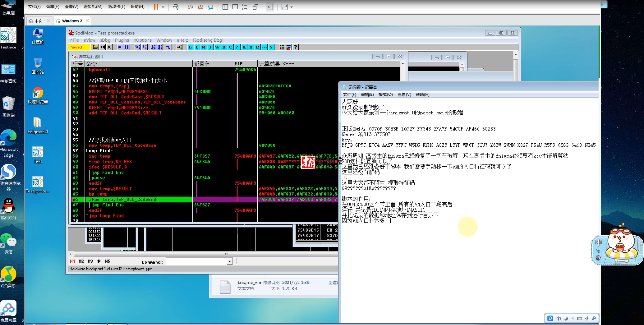
Task: Select memory pane M2
Action: click(81, 261)
